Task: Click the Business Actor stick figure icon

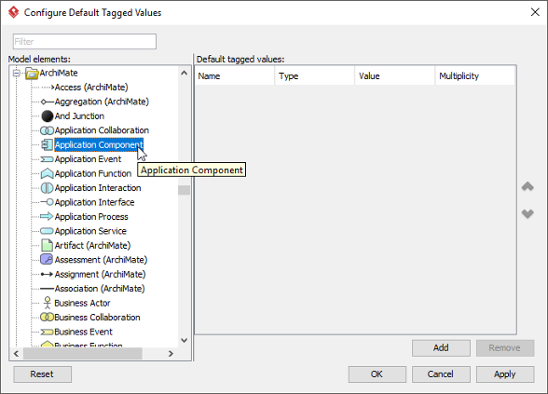Action: pos(47,303)
